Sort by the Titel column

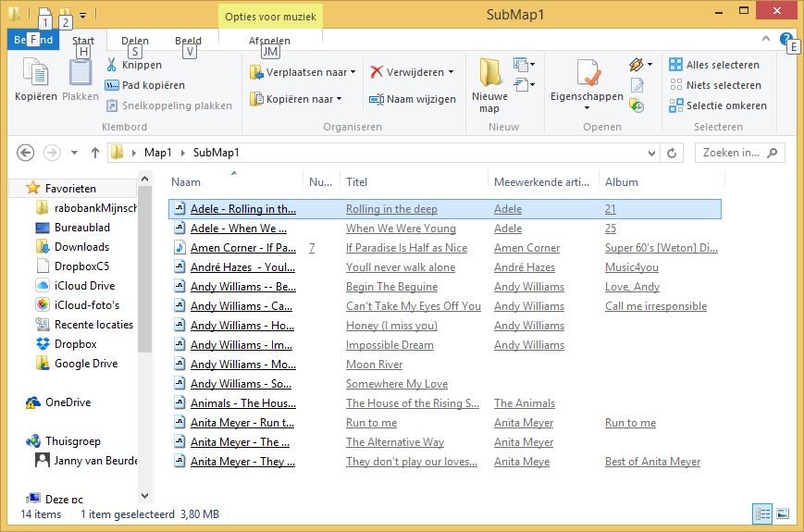(x=414, y=182)
